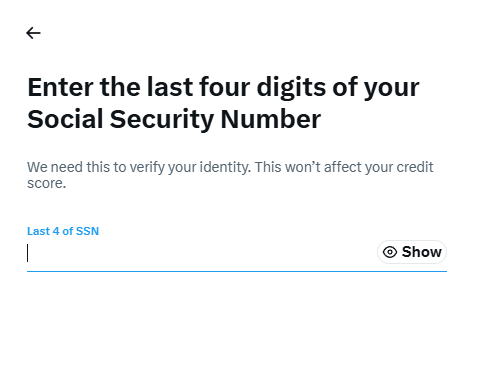Click "SSN" within the field label
The height and width of the screenshot is (392, 484).
tap(87, 231)
